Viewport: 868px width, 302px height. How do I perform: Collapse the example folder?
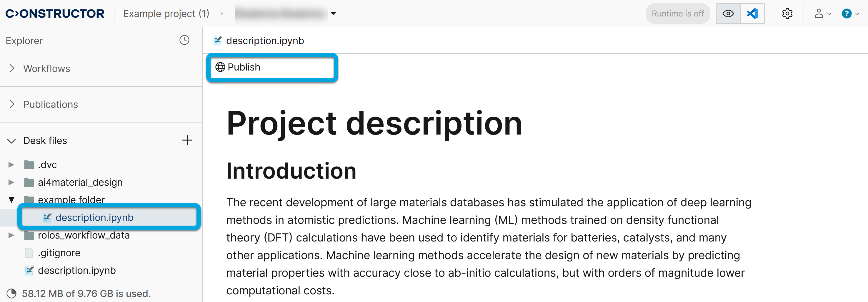11,200
